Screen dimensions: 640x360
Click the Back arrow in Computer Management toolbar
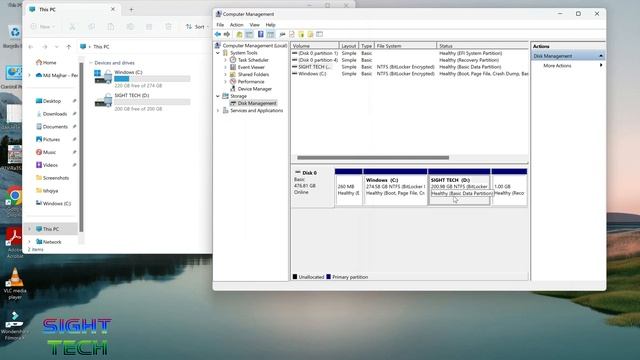(218, 34)
